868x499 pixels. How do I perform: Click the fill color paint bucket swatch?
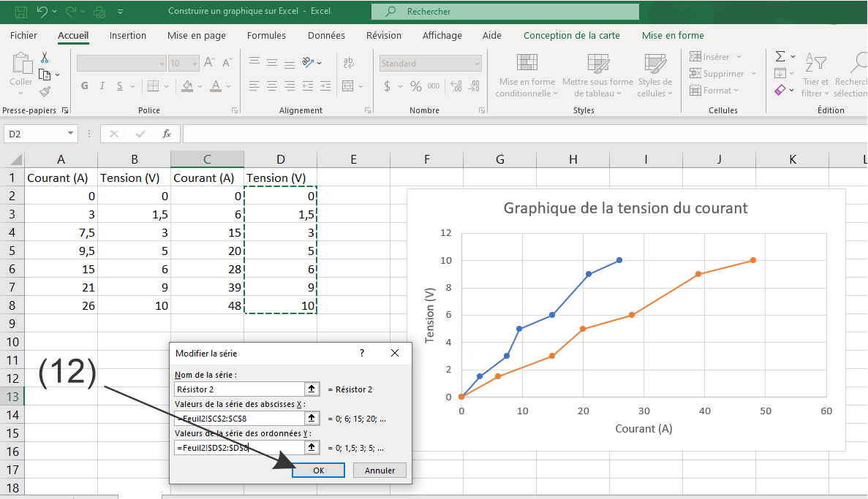tap(187, 86)
